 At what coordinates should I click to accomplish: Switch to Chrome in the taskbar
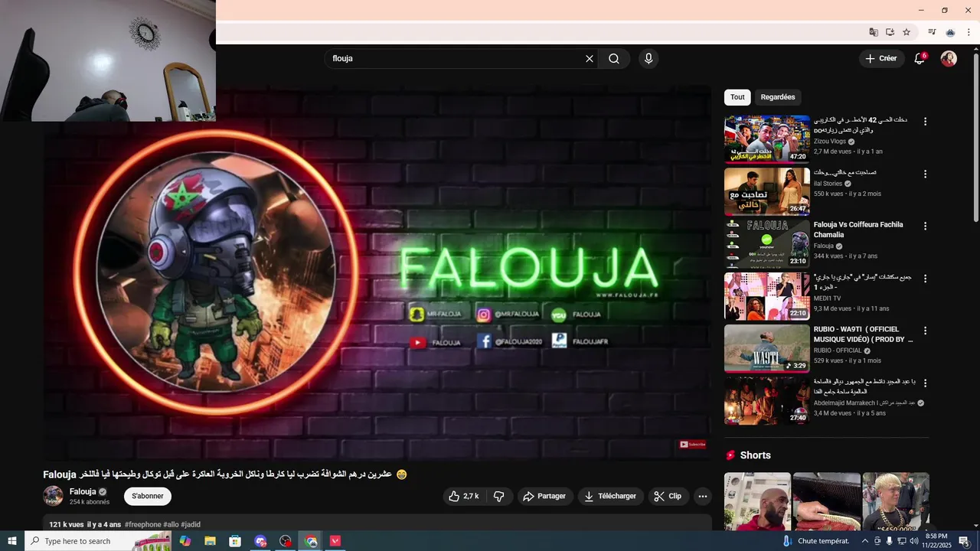(311, 541)
